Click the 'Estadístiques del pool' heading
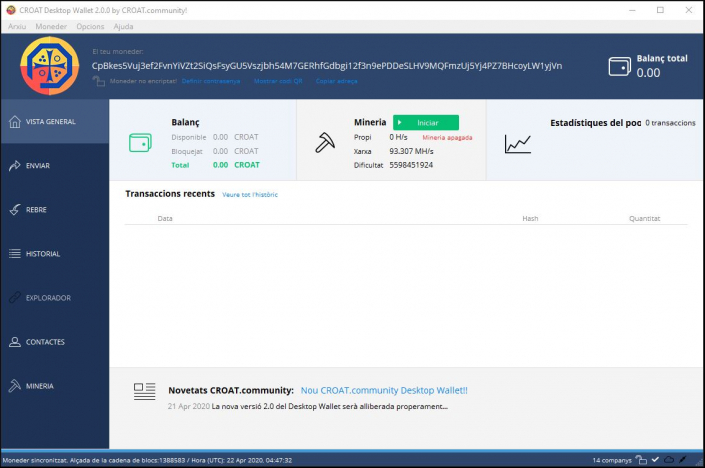This screenshot has width=705, height=468. tap(595, 123)
